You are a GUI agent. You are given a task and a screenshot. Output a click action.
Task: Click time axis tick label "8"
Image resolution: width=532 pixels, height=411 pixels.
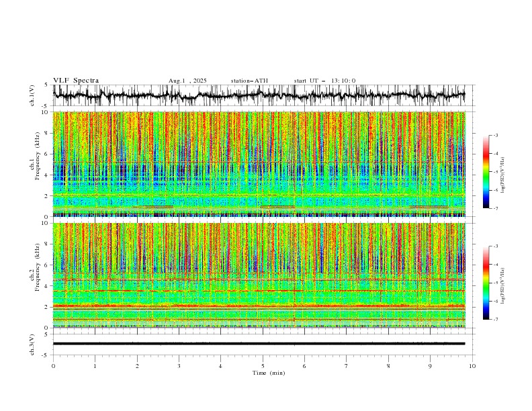click(388, 366)
